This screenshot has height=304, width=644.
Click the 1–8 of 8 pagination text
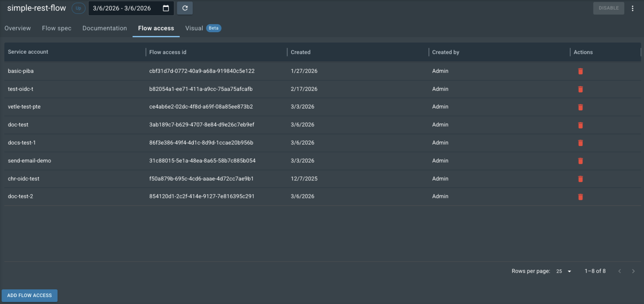click(x=595, y=271)
